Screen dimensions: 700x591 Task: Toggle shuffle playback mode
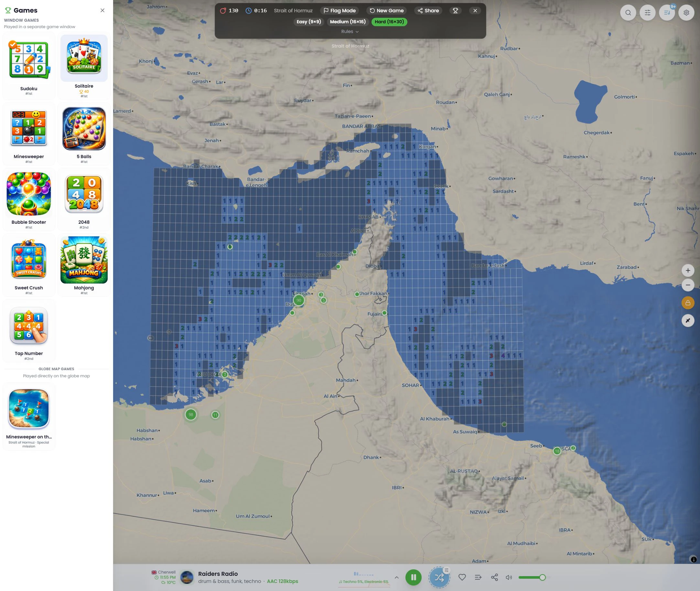[x=439, y=577]
